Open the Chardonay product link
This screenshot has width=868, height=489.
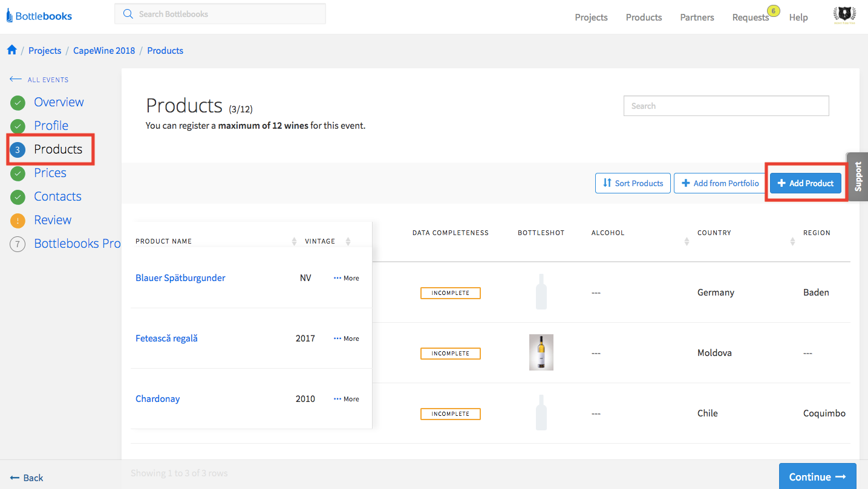[157, 399]
